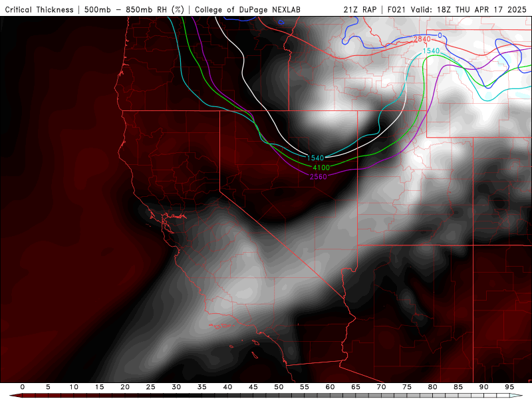This screenshot has height=399, width=532.
Task: Click the "80" value on the color scale
Action: pos(432,387)
